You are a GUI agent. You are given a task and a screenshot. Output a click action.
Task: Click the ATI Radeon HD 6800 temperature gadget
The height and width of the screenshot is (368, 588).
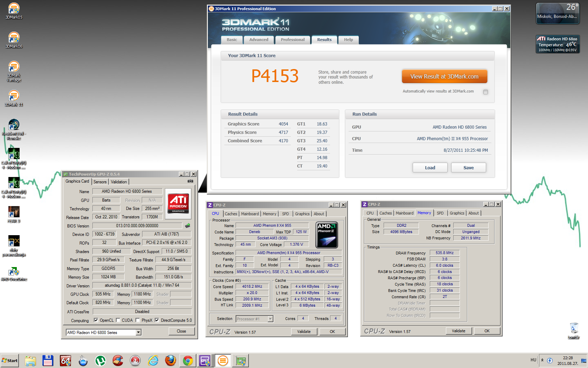pos(558,44)
